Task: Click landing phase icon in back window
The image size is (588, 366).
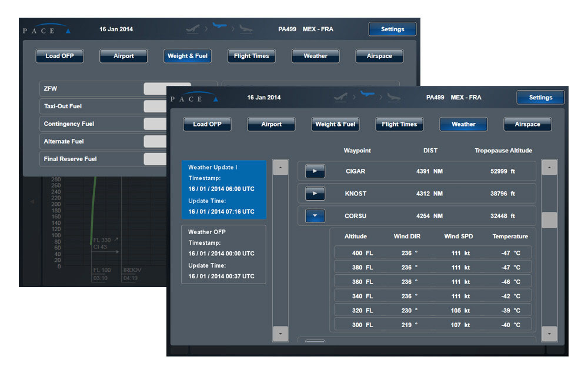Action: 246,29
